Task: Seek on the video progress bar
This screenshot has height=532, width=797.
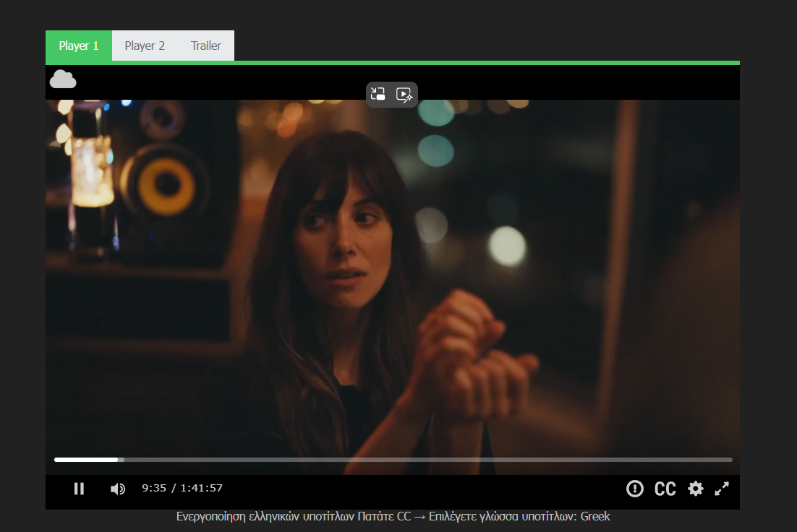Action: tap(393, 460)
